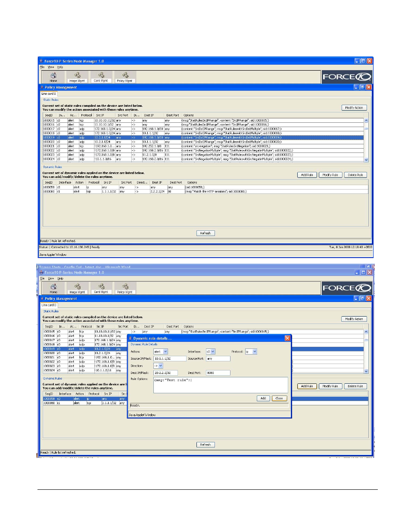Click the Rule Options text area
411x532 pixels.
tap(221, 385)
